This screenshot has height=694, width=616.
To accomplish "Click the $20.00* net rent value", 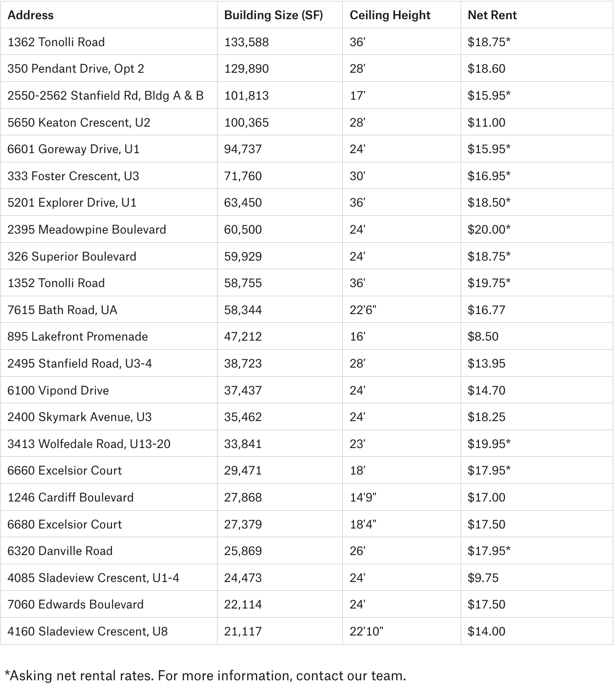I will click(489, 230).
